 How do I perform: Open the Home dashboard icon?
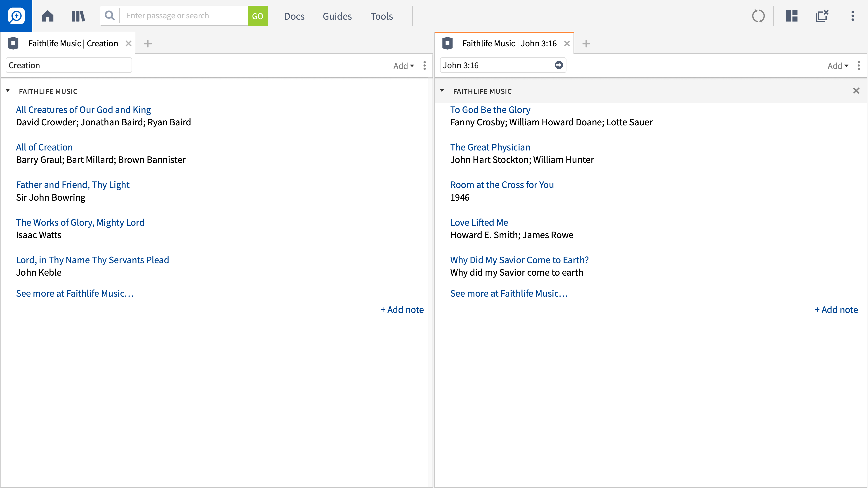47,16
